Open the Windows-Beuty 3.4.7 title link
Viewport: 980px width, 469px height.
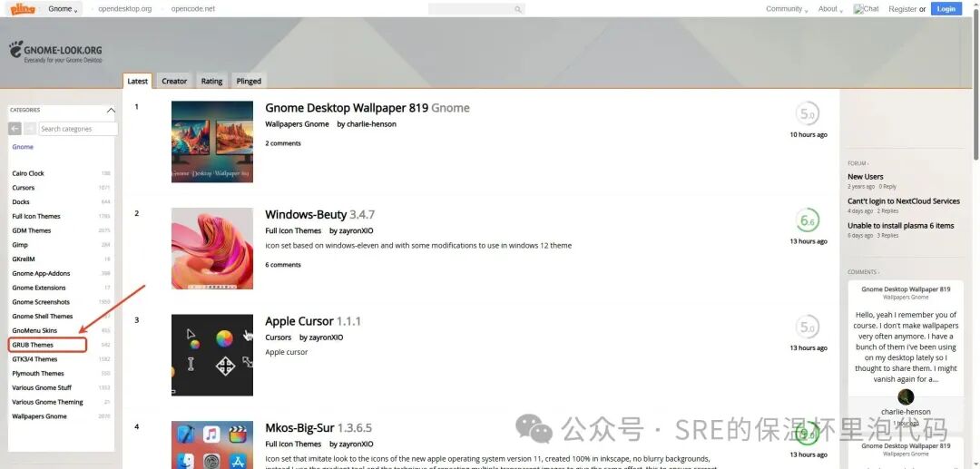(x=320, y=214)
